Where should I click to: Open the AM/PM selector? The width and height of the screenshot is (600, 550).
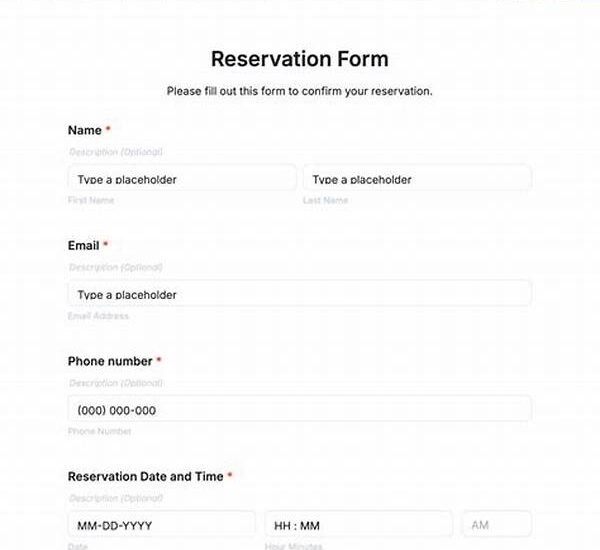[x=496, y=525]
